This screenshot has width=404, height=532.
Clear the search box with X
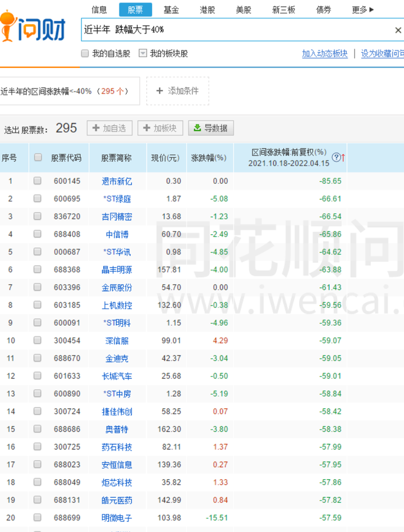(398, 30)
